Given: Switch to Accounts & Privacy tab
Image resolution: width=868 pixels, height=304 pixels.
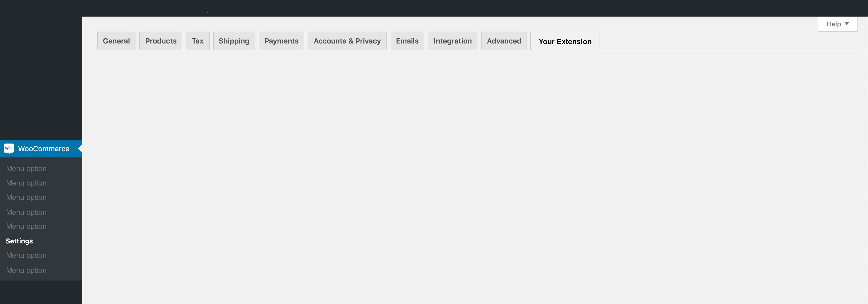Looking at the screenshot, I should pos(347,41).
